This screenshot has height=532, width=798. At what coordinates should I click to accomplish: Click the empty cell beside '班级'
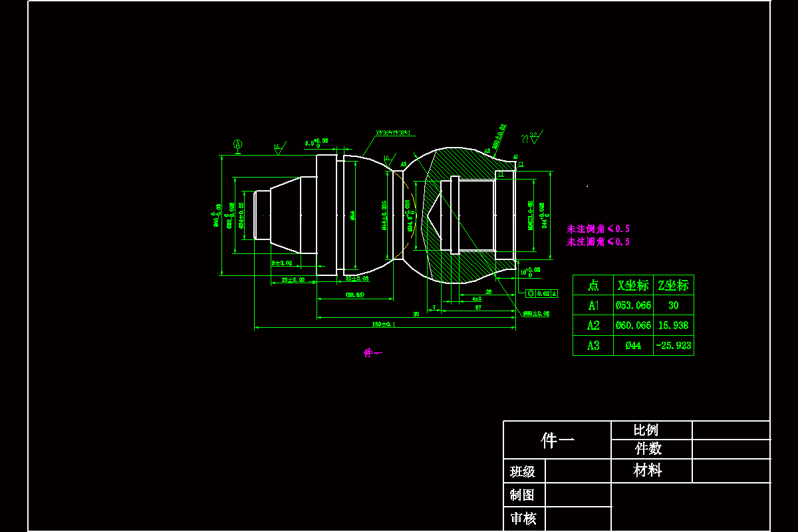click(x=578, y=471)
